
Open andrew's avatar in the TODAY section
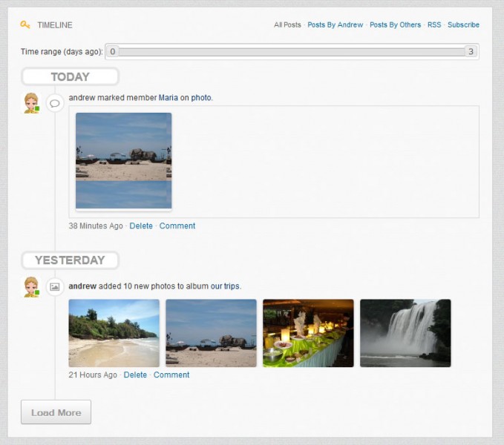pyautogui.click(x=31, y=103)
